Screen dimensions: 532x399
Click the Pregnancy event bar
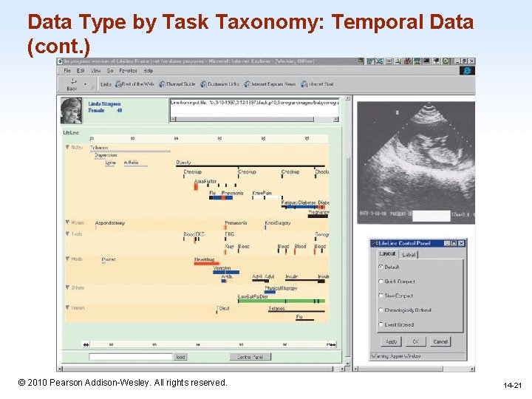[318, 216]
